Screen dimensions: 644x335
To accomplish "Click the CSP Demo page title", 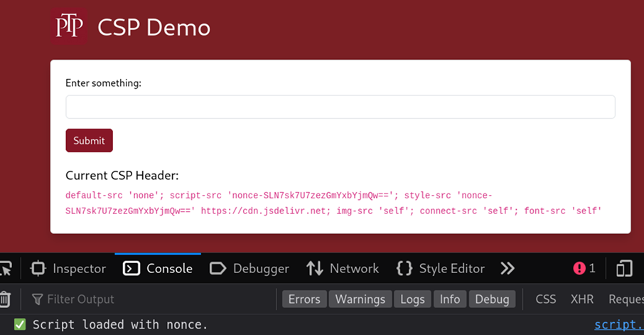I will click(154, 28).
